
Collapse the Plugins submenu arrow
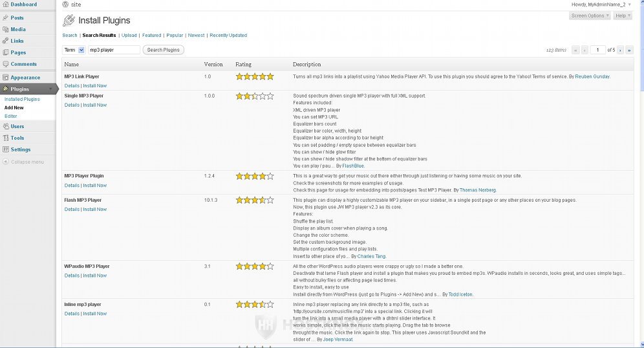pyautogui.click(x=51, y=89)
